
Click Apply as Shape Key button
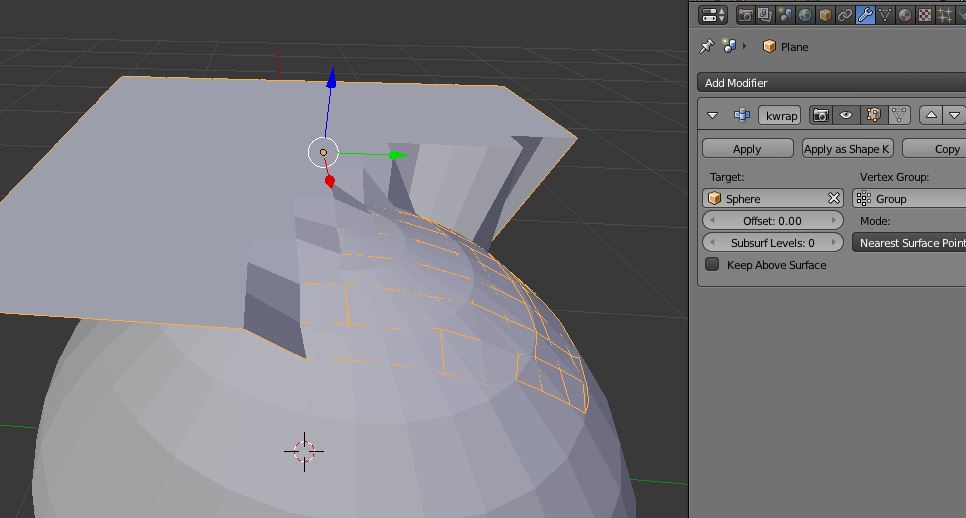[847, 149]
